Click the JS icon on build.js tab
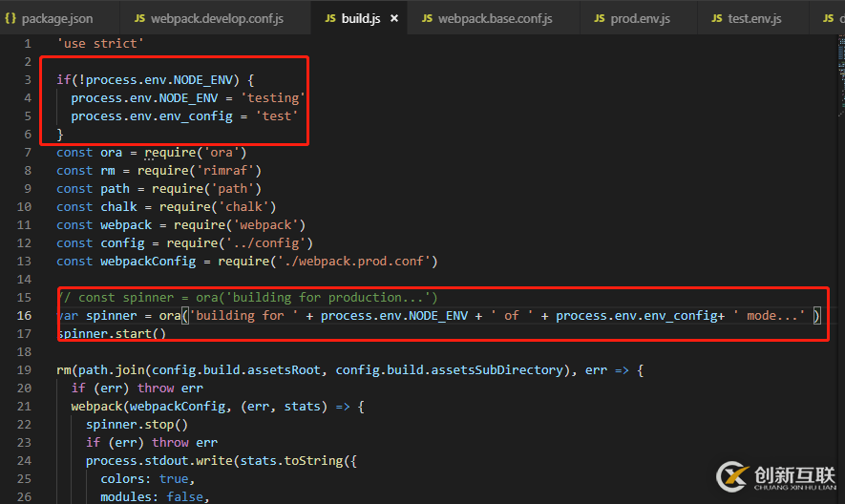The width and height of the screenshot is (845, 504). 329,18
